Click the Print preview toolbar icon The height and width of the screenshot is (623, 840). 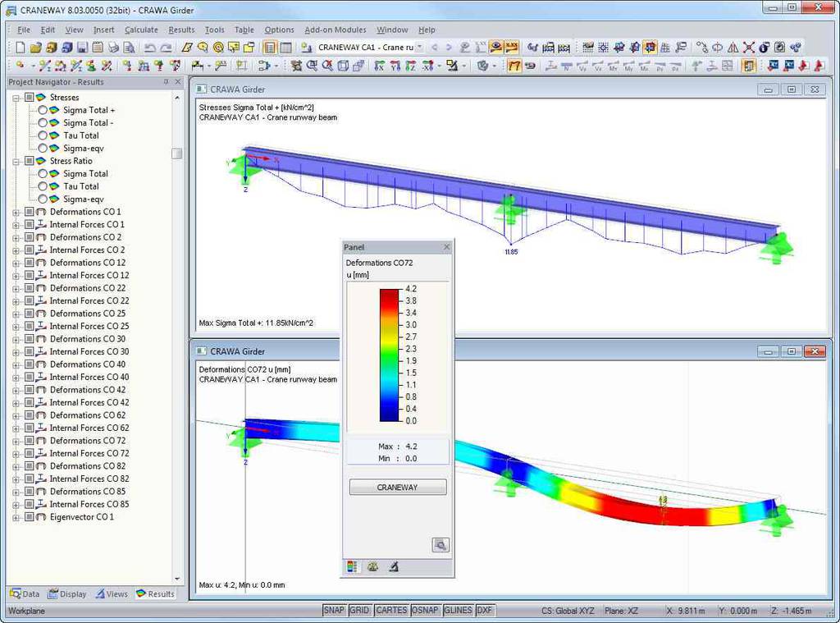[129, 47]
